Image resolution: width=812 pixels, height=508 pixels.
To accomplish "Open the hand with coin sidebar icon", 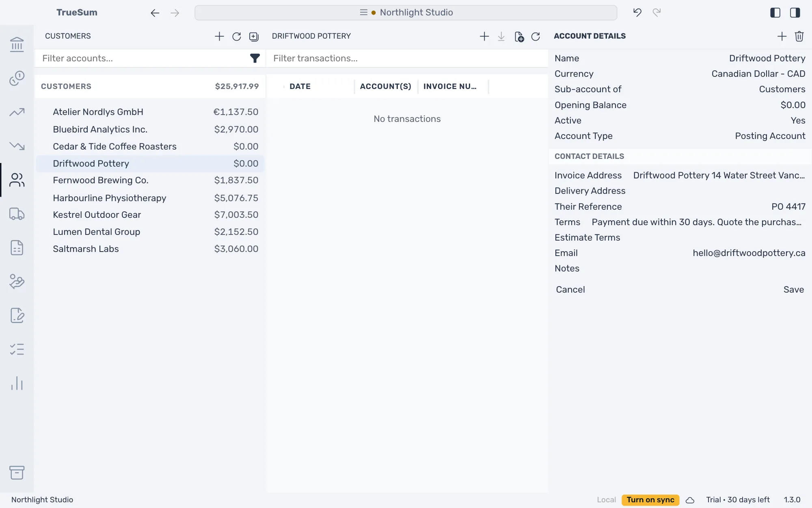I will click(17, 281).
